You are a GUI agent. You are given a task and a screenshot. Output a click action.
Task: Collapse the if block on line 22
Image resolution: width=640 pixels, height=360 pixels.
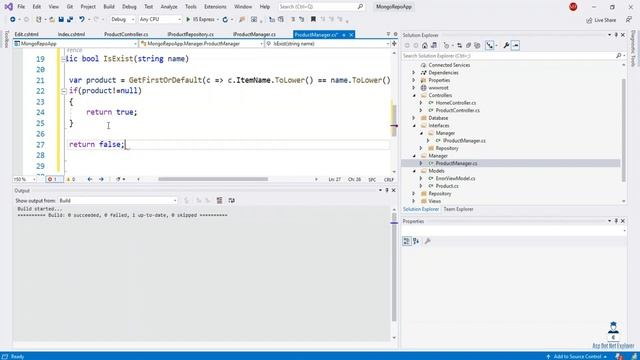tap(64, 91)
